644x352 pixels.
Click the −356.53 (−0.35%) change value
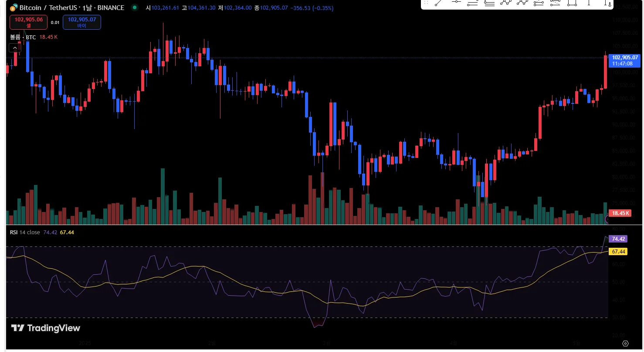click(311, 8)
